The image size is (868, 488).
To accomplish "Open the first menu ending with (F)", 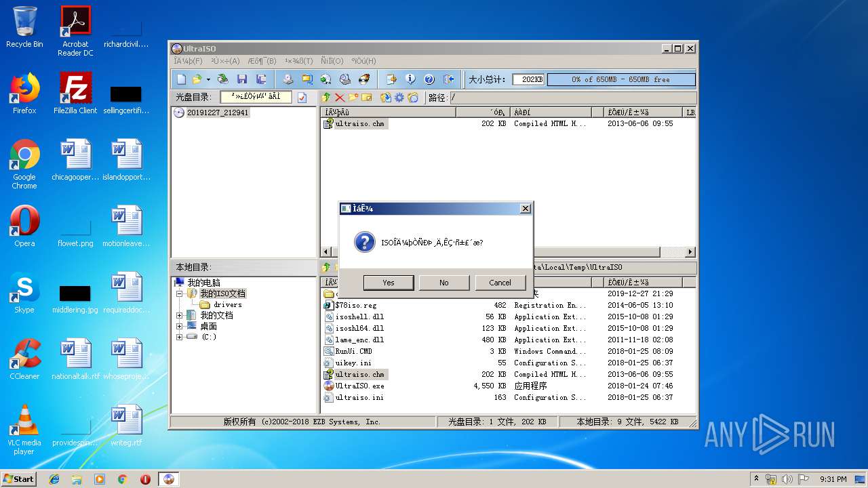I will 188,61.
